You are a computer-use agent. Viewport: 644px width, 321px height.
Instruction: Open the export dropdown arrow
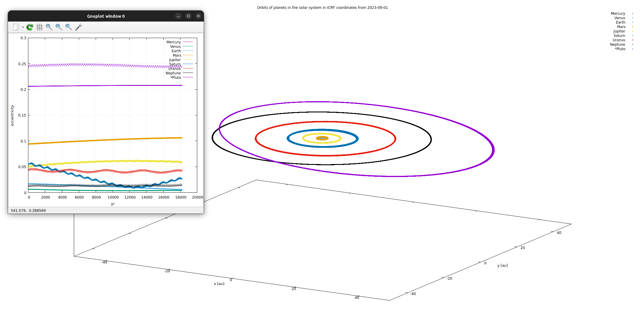click(23, 27)
